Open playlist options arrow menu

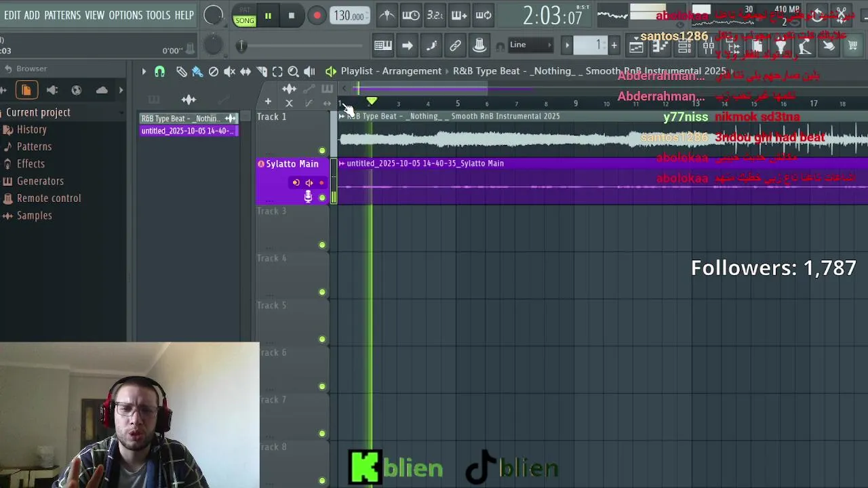144,71
